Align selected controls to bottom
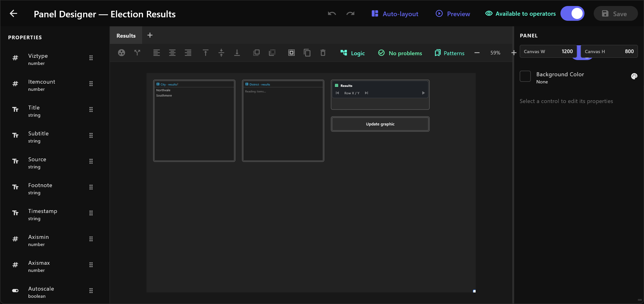 [237, 53]
